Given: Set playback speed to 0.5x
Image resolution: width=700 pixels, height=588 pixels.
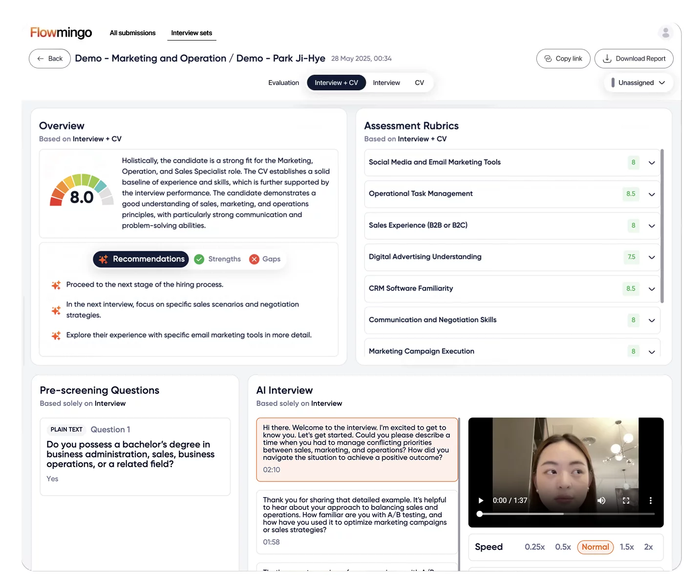Looking at the screenshot, I should (563, 547).
